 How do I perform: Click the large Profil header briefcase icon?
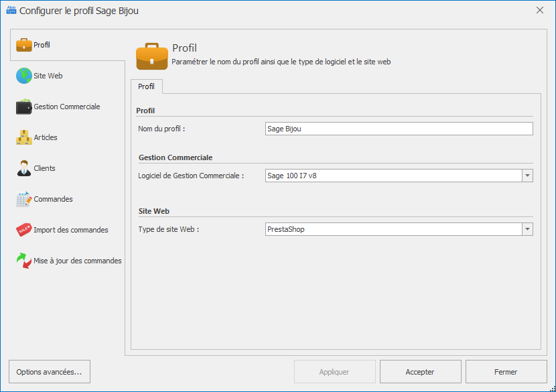(152, 56)
